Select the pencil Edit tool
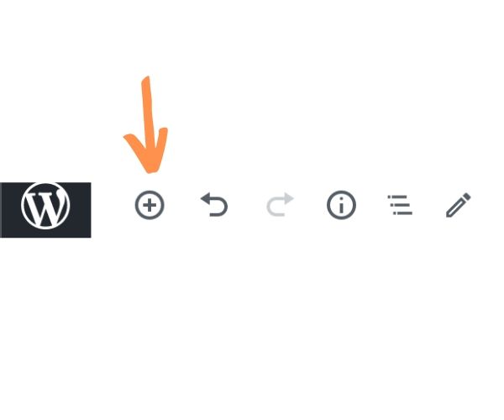 pyautogui.click(x=459, y=205)
